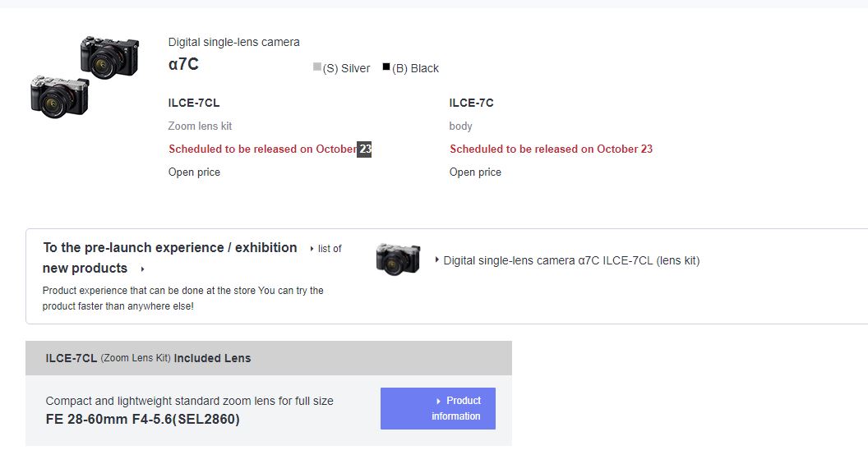Screen dimensions: 868x464
Task: Select the Silver color swatch
Action: [317, 67]
